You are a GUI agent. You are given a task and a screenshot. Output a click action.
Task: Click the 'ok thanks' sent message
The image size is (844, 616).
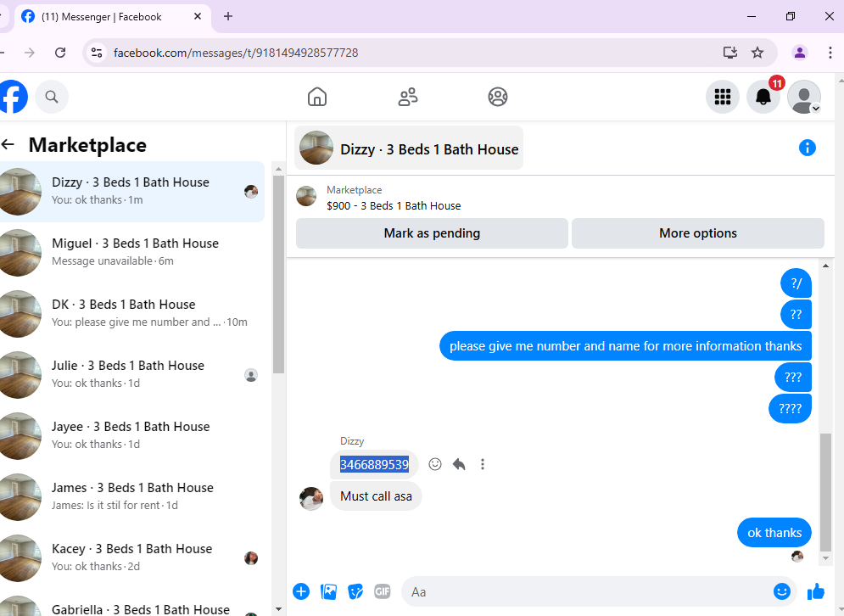pyautogui.click(x=774, y=533)
